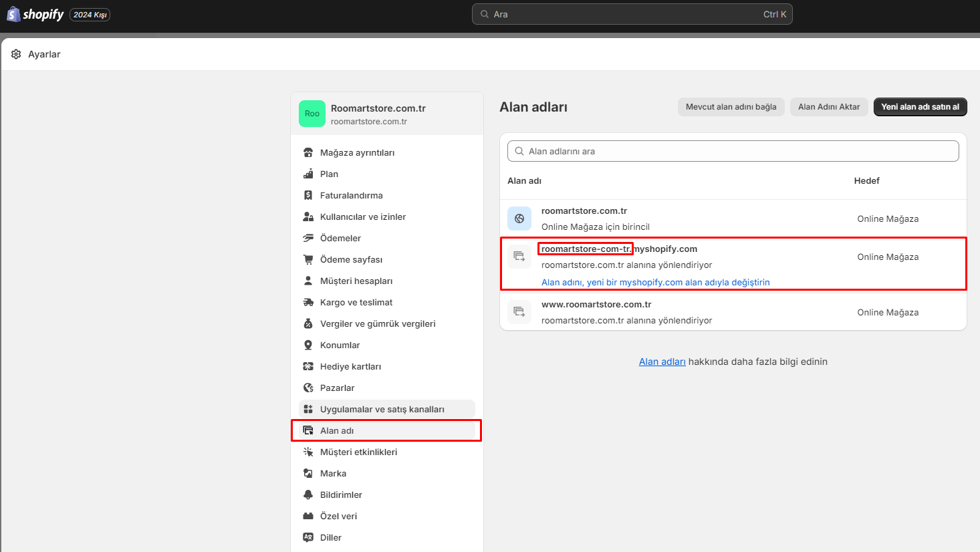Image resolution: width=980 pixels, height=552 pixels.
Task: Click the Hediye kartları gift icon
Action: [308, 366]
